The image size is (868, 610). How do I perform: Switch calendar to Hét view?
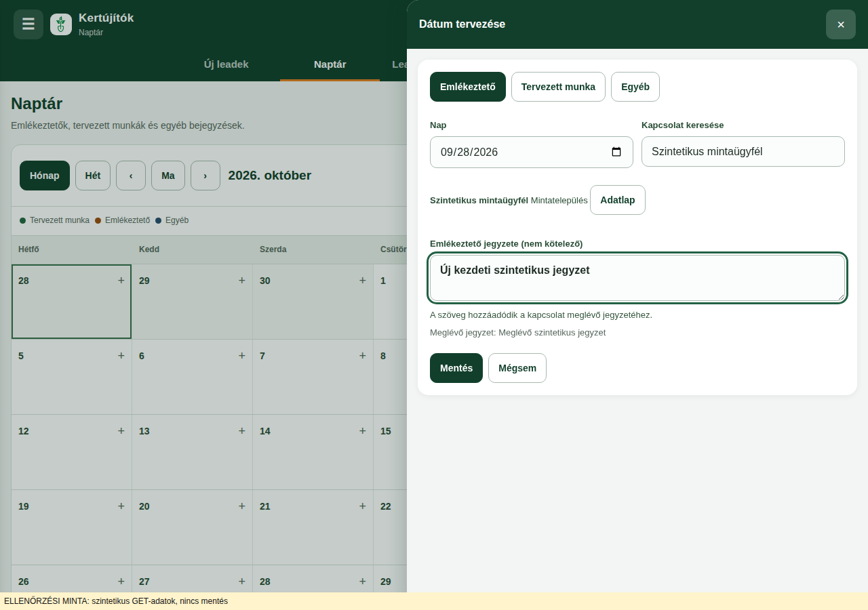pyautogui.click(x=93, y=176)
